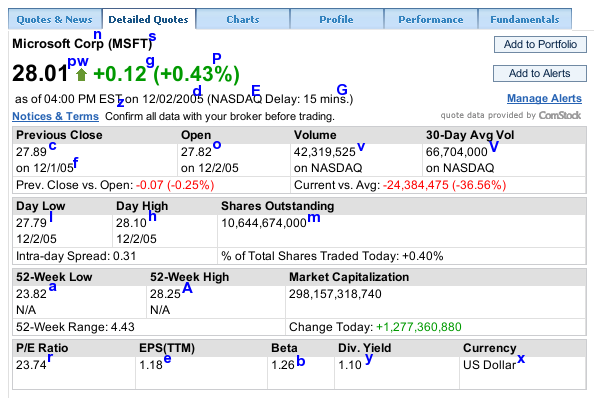The height and width of the screenshot is (398, 594).
Task: Click the Day High value 28.10
Action: tap(131, 223)
